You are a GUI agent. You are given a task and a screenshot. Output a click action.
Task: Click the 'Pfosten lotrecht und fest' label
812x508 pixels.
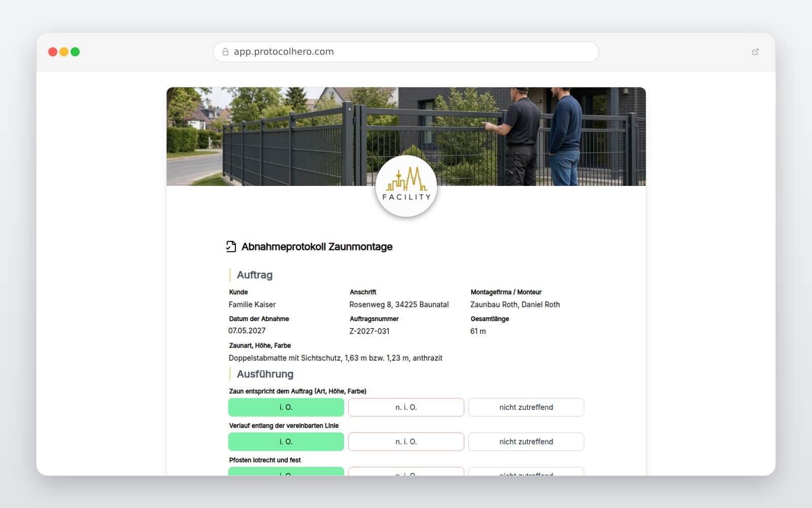tap(265, 460)
